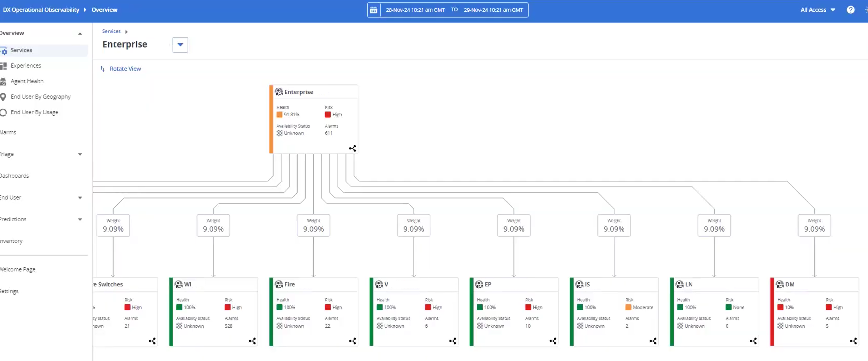Click the Services breadcrumb link
868x361 pixels.
click(x=111, y=31)
